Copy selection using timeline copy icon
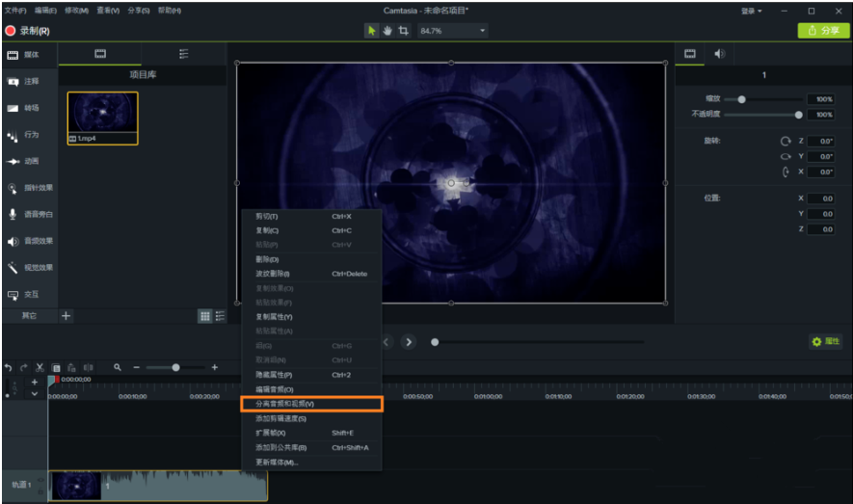The width and height of the screenshot is (853, 504). (x=56, y=367)
